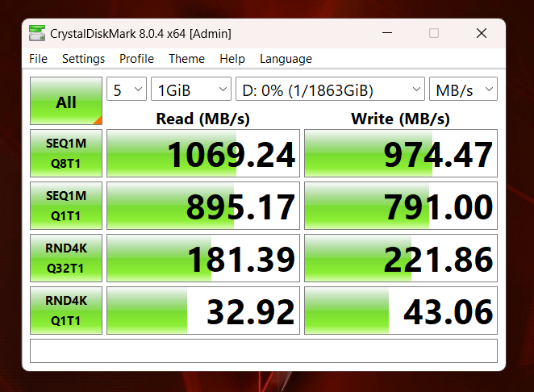Viewport: 534px width, 392px height.
Task: Click the 43.06 RND4K write result
Action: tap(401, 311)
